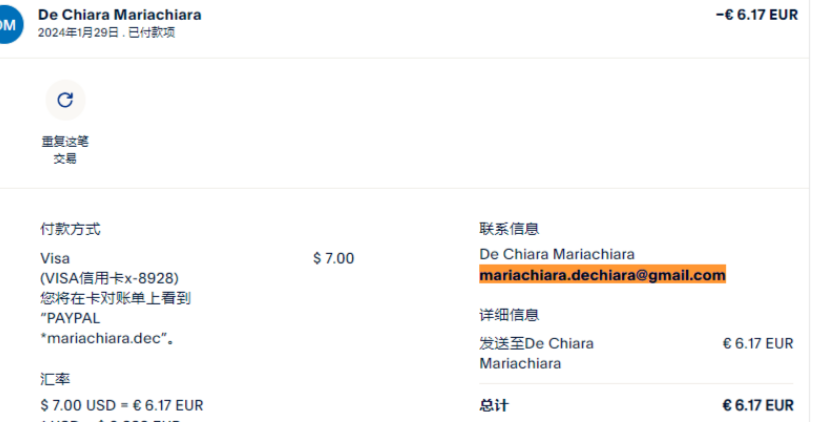Screen dimensions: 827x422
Task: Click the $ 7.00 payment amount
Action: [333, 258]
